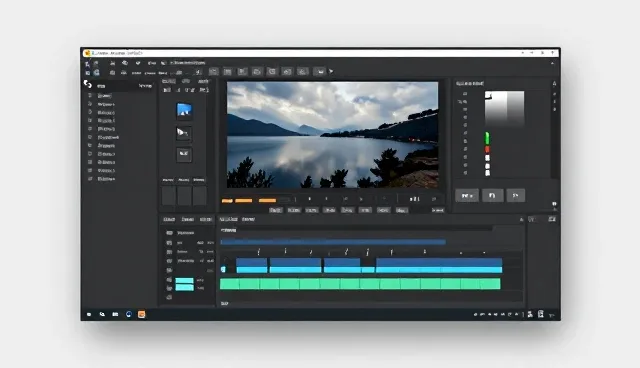Click the orange application icon in the title bar
Image resolution: width=640 pixels, height=368 pixels.
coord(87,53)
